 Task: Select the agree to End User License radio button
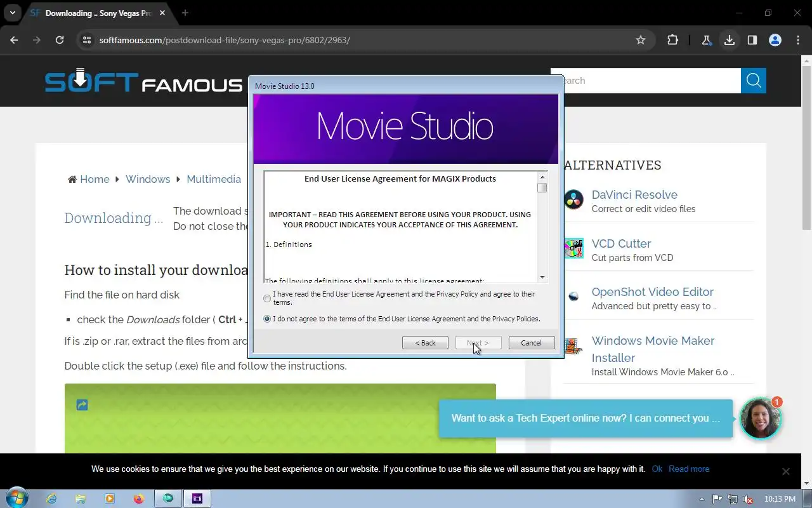(x=267, y=298)
